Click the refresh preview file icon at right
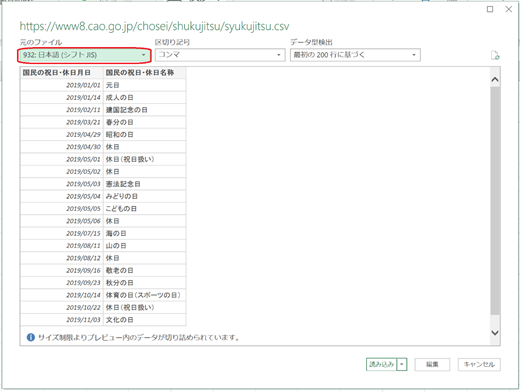Viewport: 520px width, 392px height. point(495,55)
